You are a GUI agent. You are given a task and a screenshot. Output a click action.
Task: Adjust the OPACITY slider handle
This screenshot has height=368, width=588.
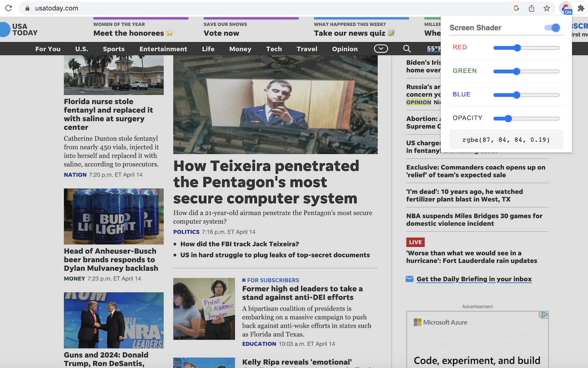[508, 119]
